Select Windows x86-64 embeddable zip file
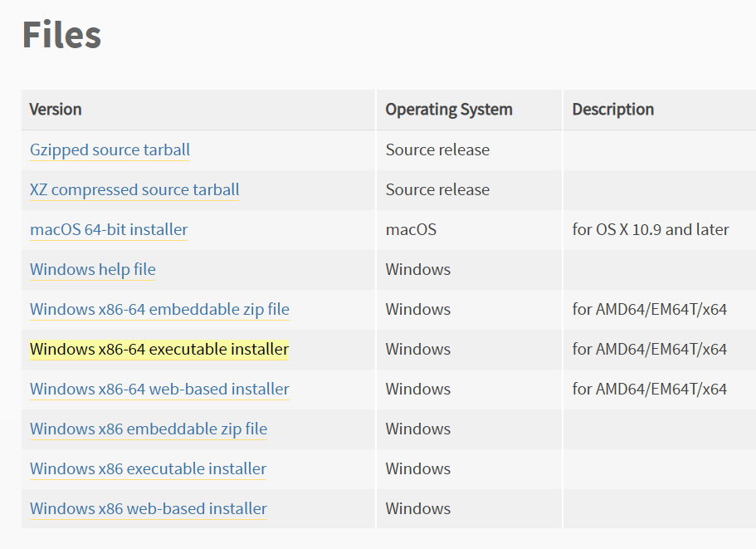Viewport: 756px width, 549px height. [159, 309]
